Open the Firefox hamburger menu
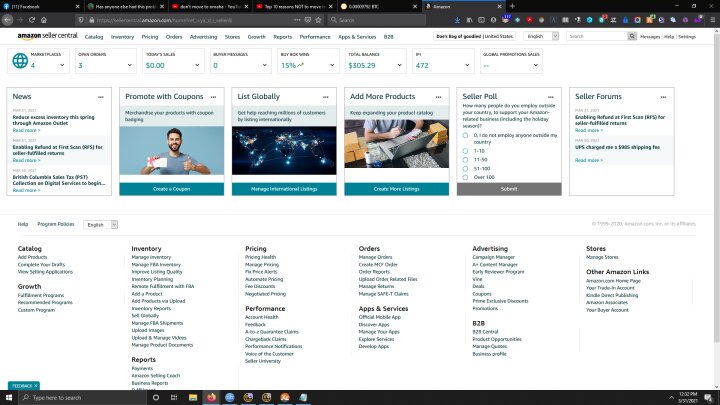720x405 pixels. [712, 20]
